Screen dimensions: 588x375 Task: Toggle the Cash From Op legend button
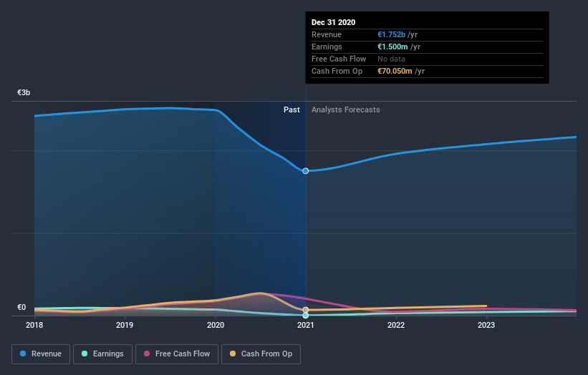pyautogui.click(x=261, y=354)
